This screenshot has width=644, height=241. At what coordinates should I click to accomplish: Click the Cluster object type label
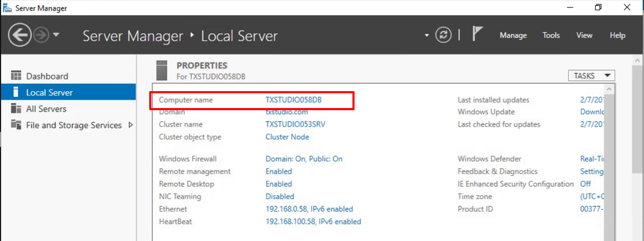click(190, 137)
